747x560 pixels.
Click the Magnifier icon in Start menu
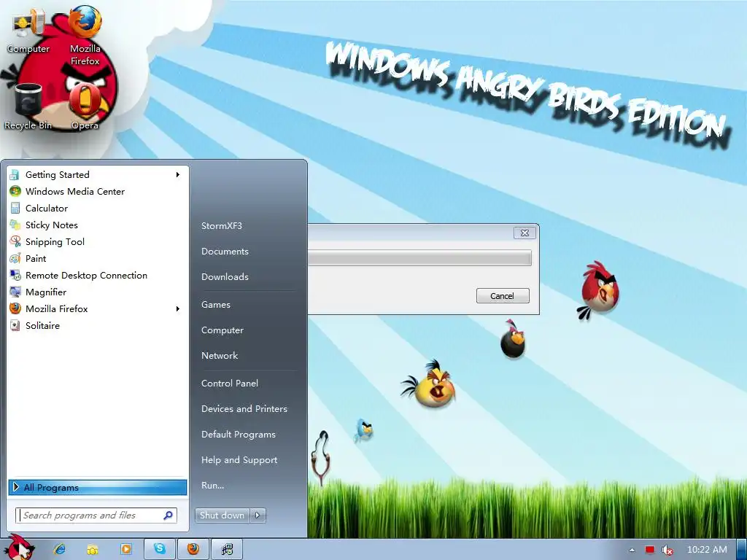point(15,292)
